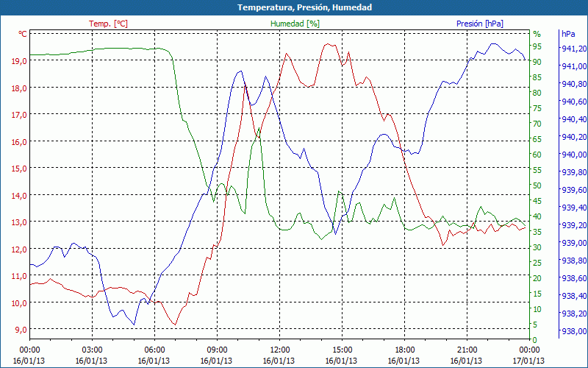Click pressure axis value '941,20'

(x=574, y=49)
